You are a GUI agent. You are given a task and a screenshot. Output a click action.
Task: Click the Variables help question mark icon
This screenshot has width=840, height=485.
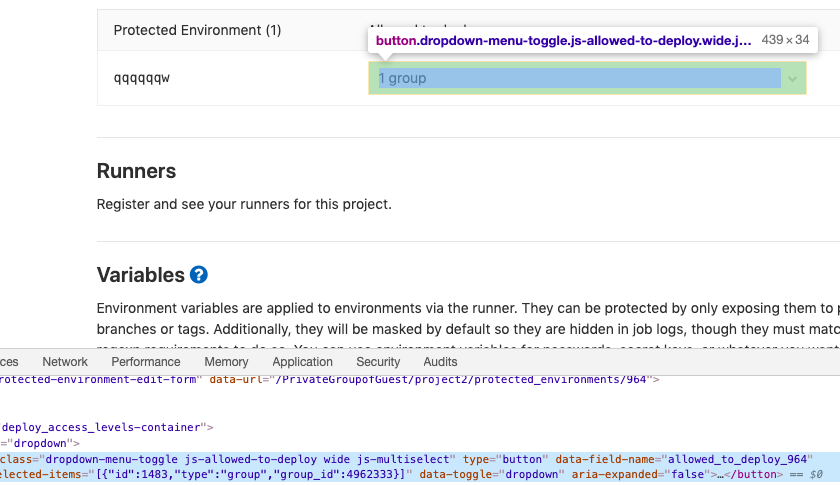click(x=199, y=275)
